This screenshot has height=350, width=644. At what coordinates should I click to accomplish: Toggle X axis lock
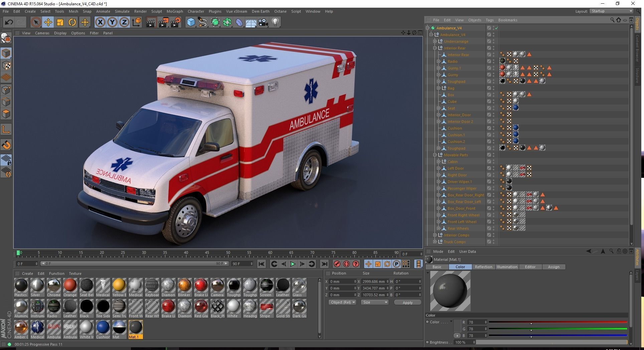pyautogui.click(x=100, y=22)
